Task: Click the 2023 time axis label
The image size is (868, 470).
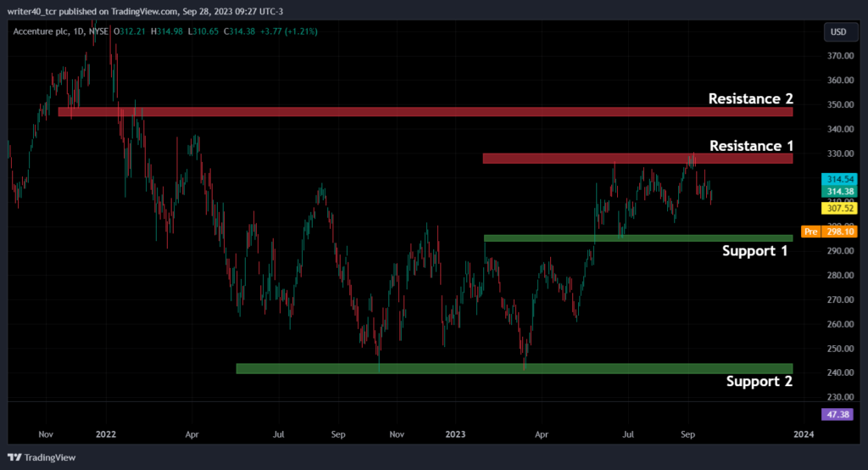Action: click(455, 434)
